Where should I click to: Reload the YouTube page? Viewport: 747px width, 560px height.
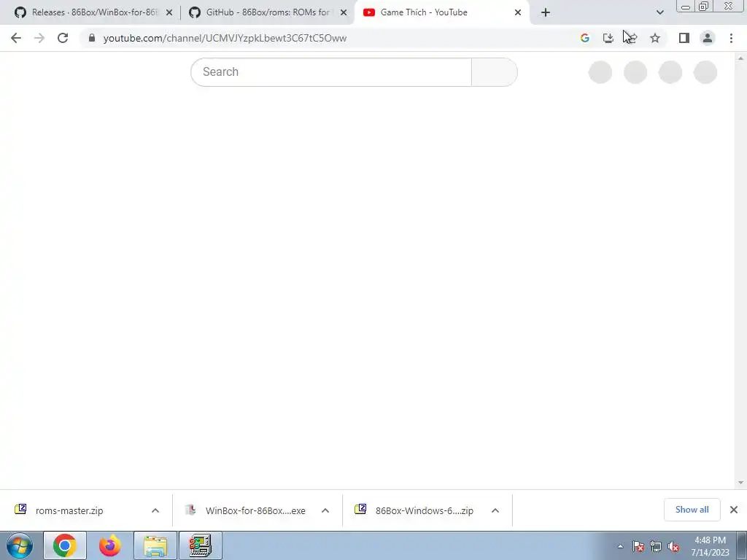63,38
